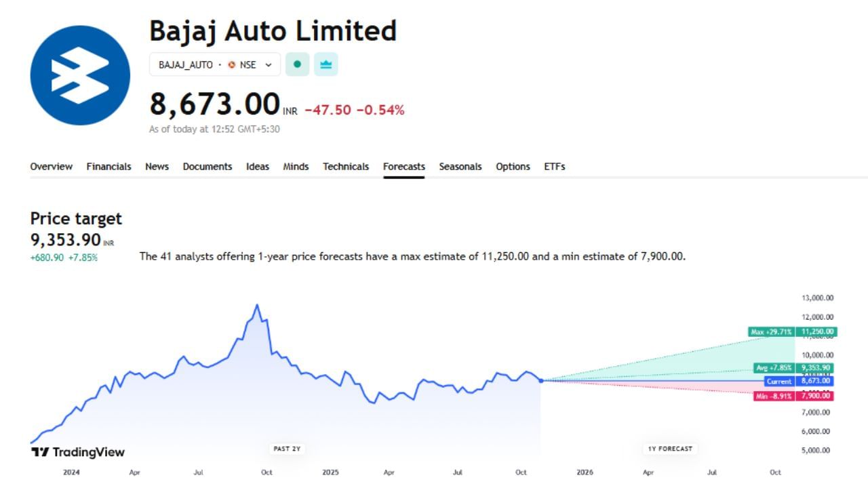This screenshot has height=488, width=868.
Task: Click the TradingView logo on chart
Action: [78, 452]
